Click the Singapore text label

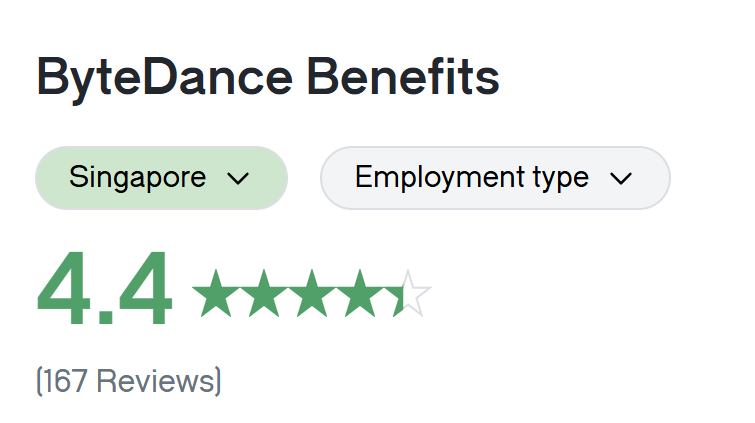137,178
